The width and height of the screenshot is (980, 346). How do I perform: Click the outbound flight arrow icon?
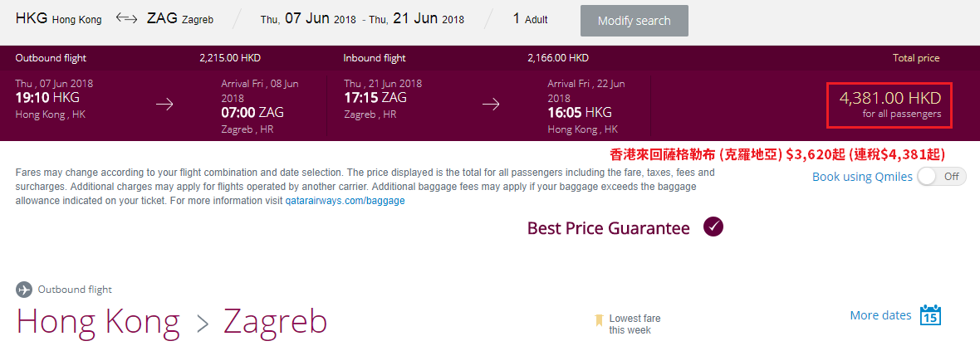[x=164, y=105]
